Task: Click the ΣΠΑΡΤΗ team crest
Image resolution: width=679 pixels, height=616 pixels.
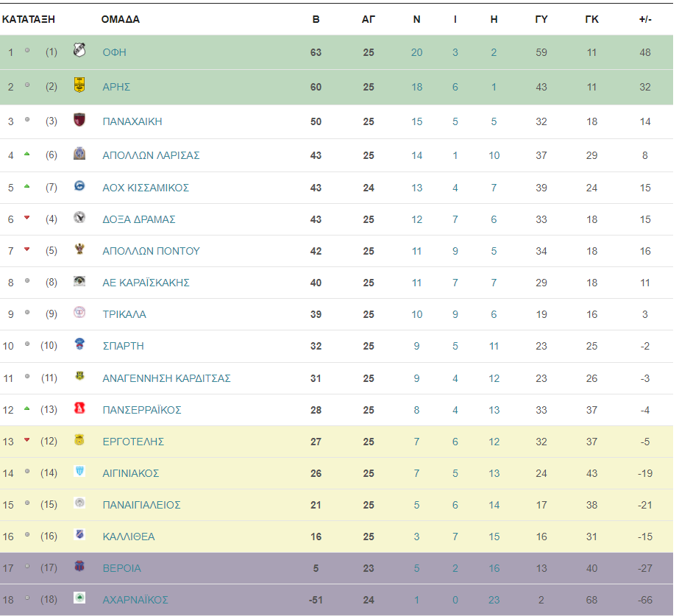Action: pyautogui.click(x=79, y=344)
